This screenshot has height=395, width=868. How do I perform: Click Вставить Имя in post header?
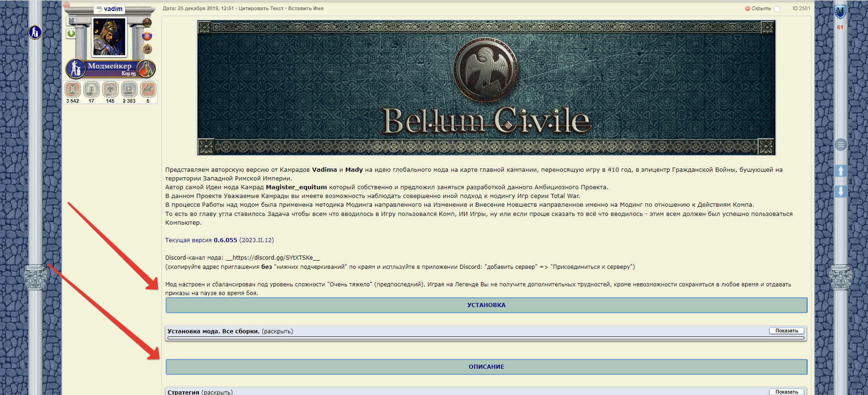[x=306, y=8]
